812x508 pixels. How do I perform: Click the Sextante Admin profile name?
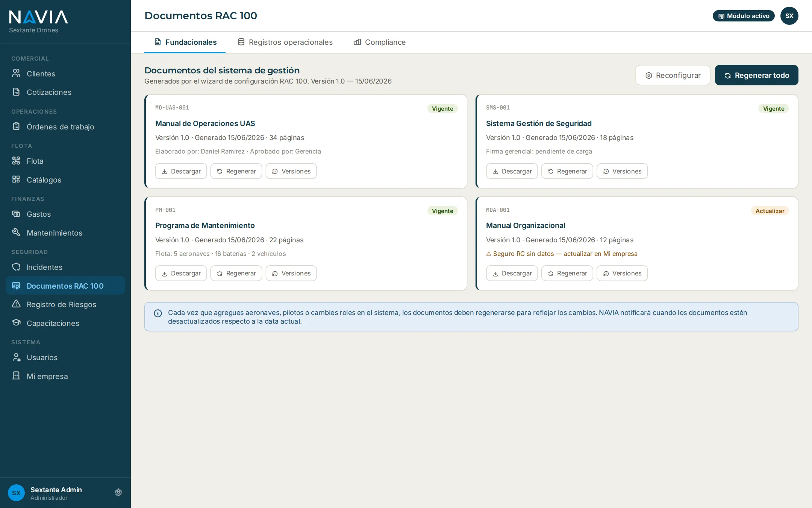[x=56, y=490]
